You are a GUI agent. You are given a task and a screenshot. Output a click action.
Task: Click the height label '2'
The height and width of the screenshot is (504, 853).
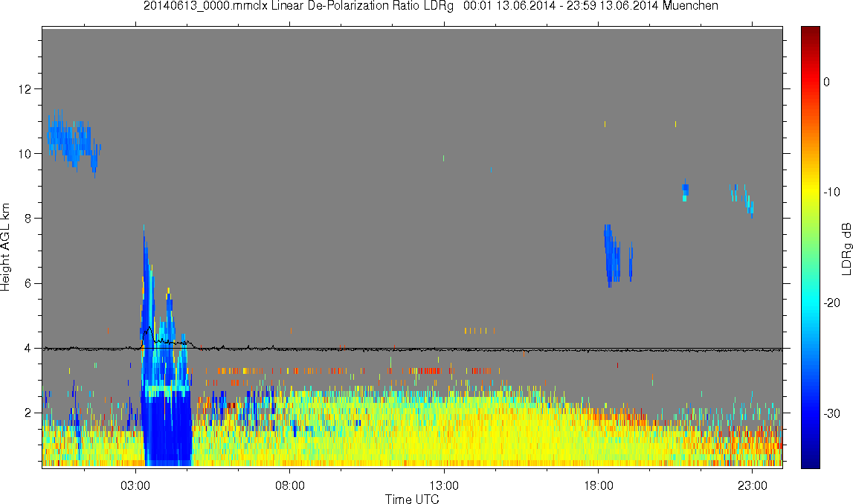[28, 413]
